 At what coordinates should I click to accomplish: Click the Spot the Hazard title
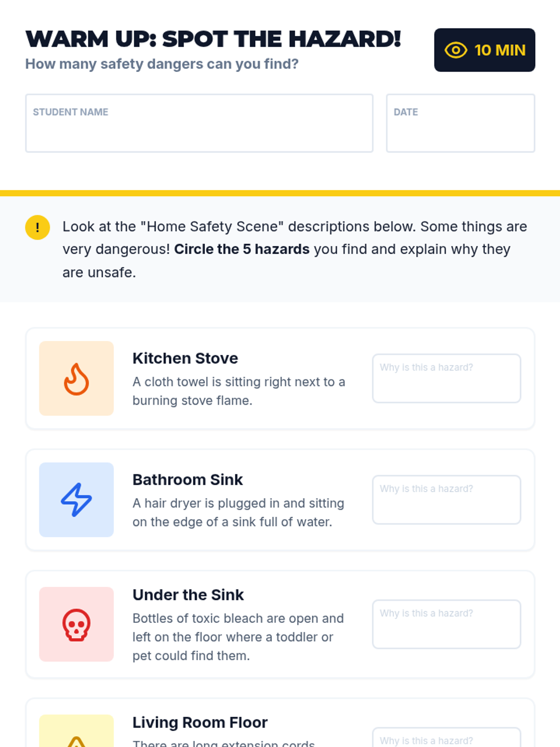pos(213,39)
